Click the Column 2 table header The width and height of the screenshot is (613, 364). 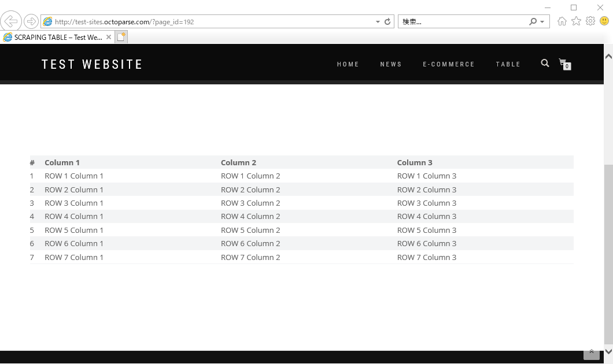(238, 162)
